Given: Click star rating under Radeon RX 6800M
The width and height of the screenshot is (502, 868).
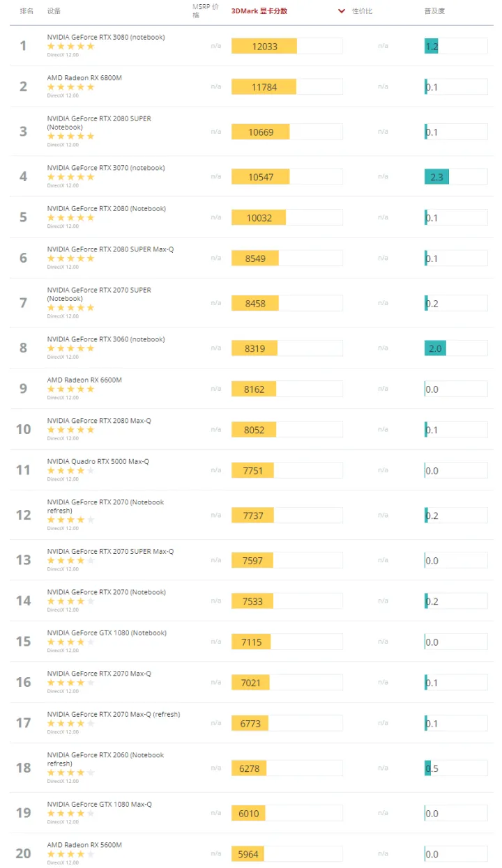Looking at the screenshot, I should click(70, 87).
